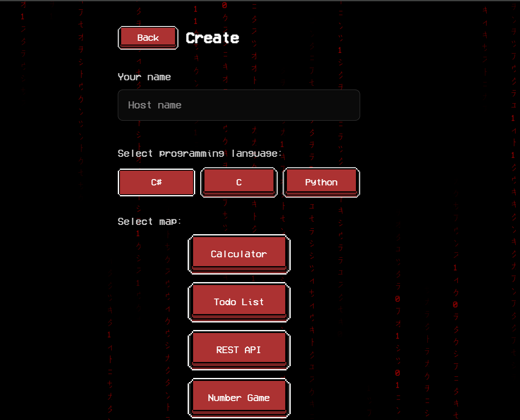Viewport: 520px width, 420px height.
Task: Pick the Number Game map
Action: [239, 398]
